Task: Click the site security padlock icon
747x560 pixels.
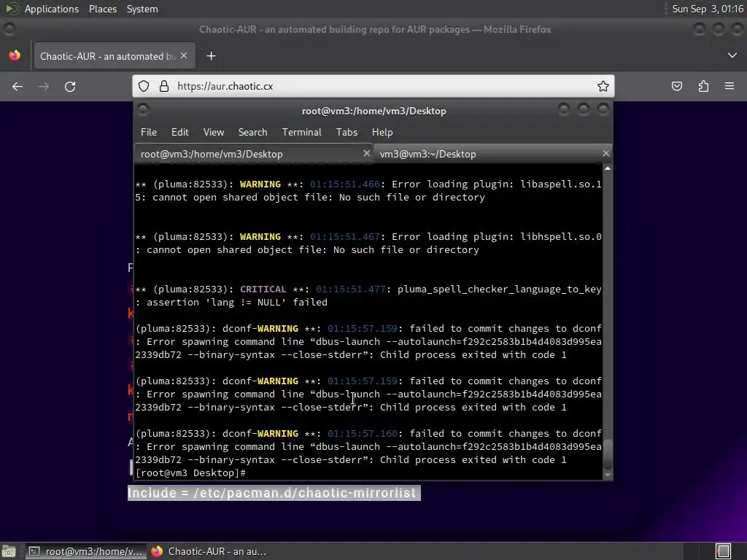Action: [x=164, y=86]
